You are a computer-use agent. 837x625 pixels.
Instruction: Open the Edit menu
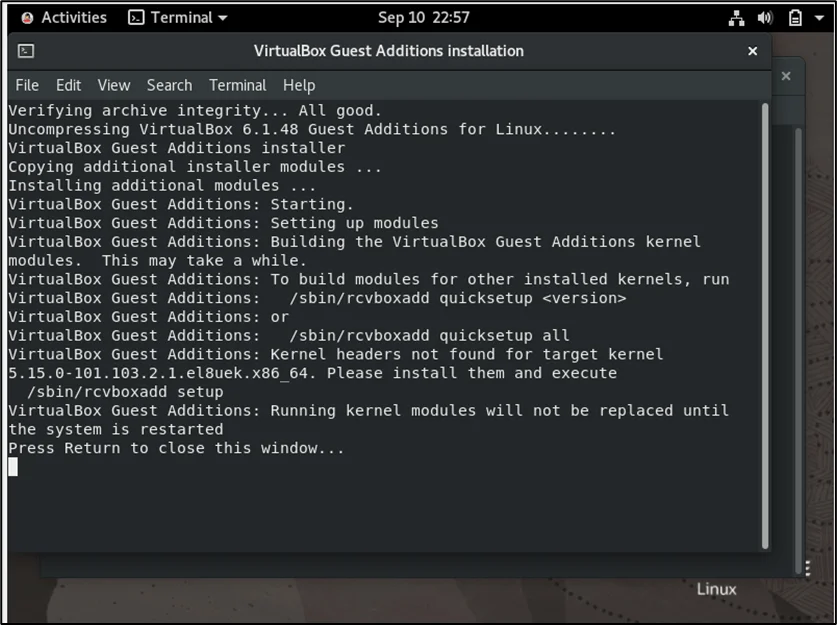click(68, 85)
